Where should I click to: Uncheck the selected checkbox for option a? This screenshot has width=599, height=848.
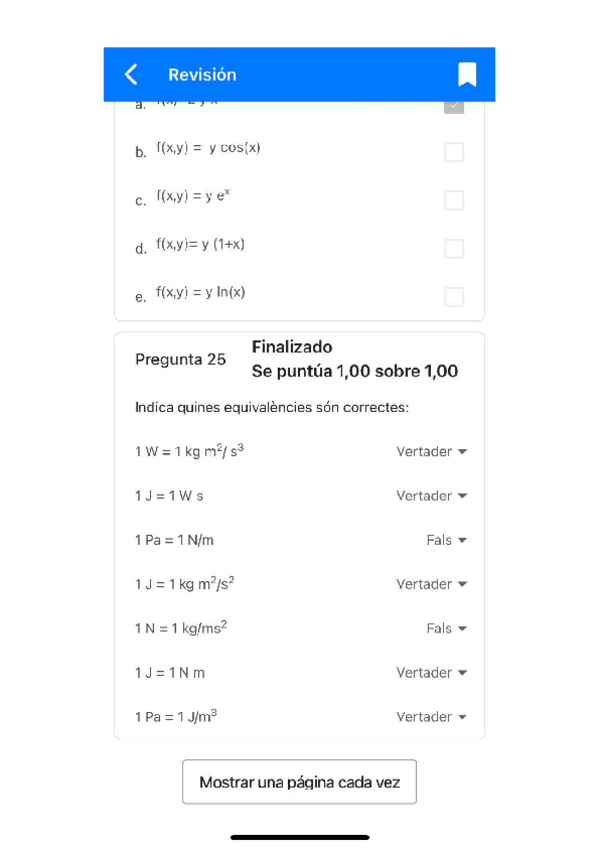pyautogui.click(x=454, y=103)
